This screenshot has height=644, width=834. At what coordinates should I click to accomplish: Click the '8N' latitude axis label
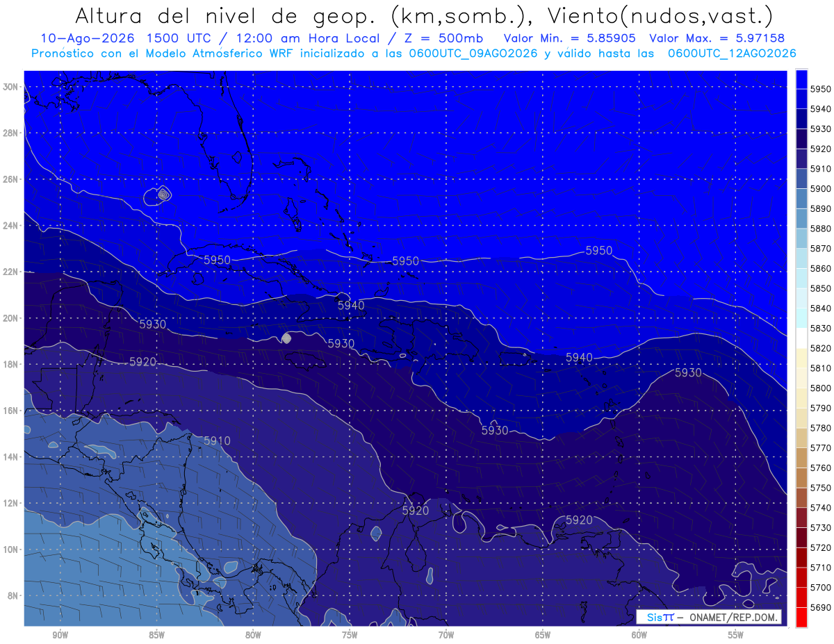(13, 595)
